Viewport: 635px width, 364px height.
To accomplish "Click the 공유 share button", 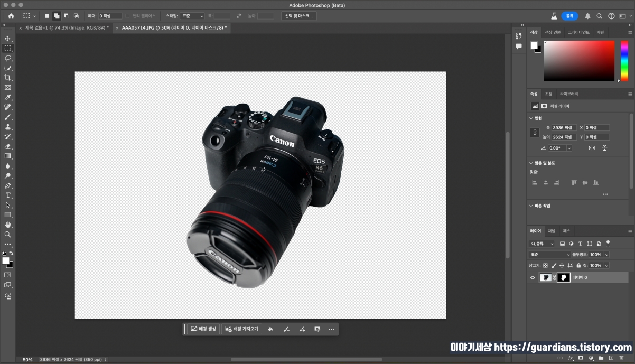I will click(569, 16).
